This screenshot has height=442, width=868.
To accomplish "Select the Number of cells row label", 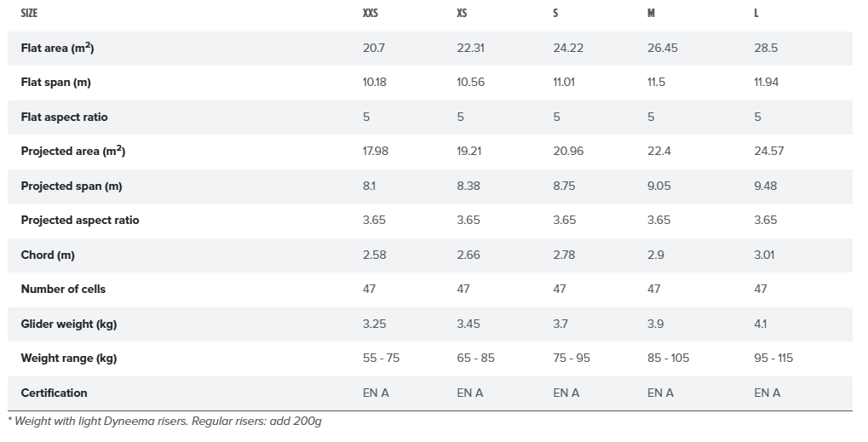I will tap(63, 289).
